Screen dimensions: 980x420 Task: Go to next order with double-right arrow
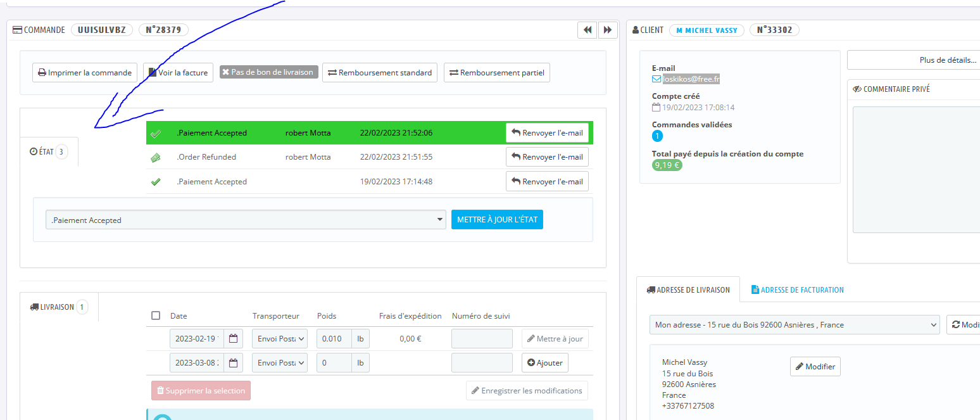click(x=608, y=30)
